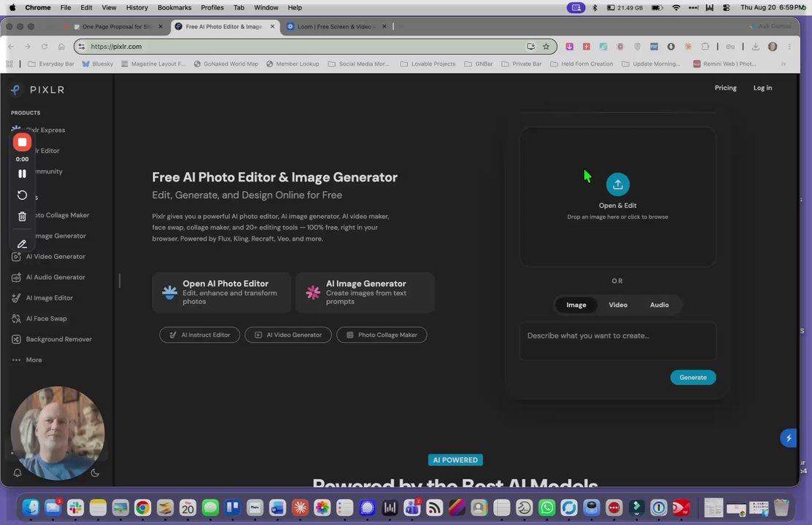Click the webcam bubble thumbnail
The width and height of the screenshot is (812, 525).
(x=58, y=433)
